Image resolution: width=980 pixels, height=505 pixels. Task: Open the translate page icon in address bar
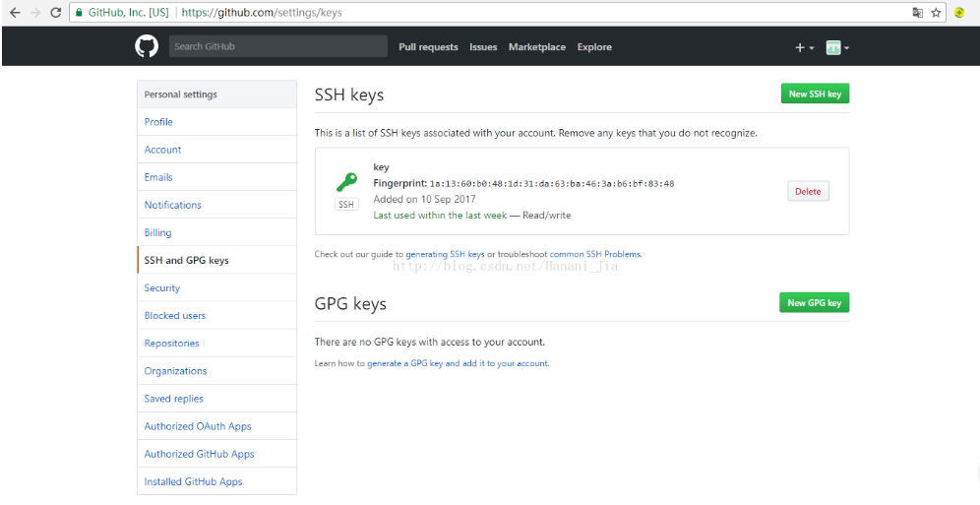pyautogui.click(x=917, y=13)
